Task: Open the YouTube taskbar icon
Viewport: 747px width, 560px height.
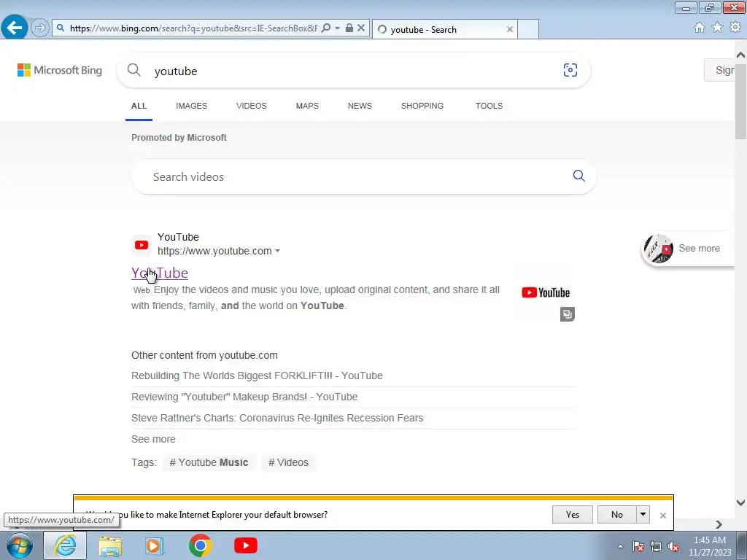Action: 246,545
